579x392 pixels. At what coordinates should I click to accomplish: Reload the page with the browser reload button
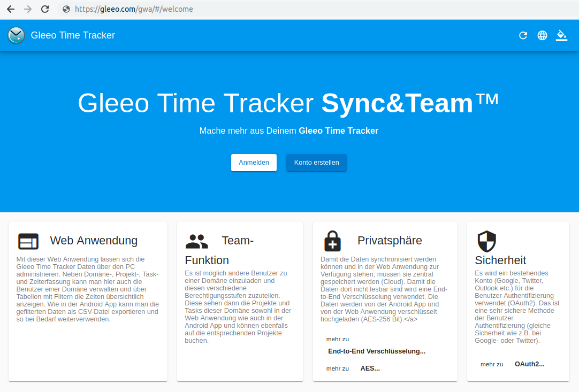45,9
